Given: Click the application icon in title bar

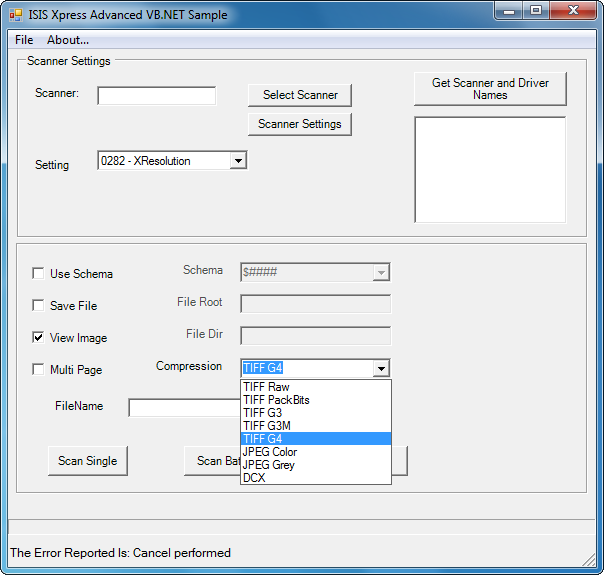Looking at the screenshot, I should [x=16, y=15].
